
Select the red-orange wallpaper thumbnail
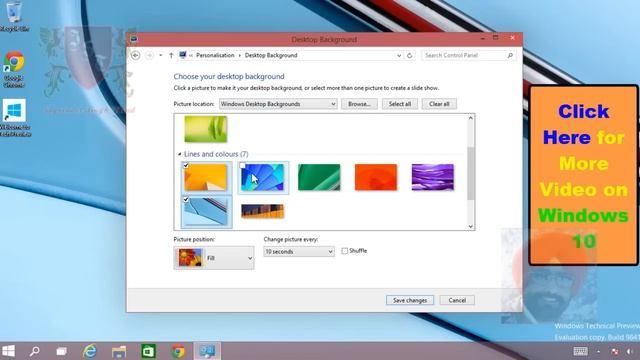(x=376, y=177)
